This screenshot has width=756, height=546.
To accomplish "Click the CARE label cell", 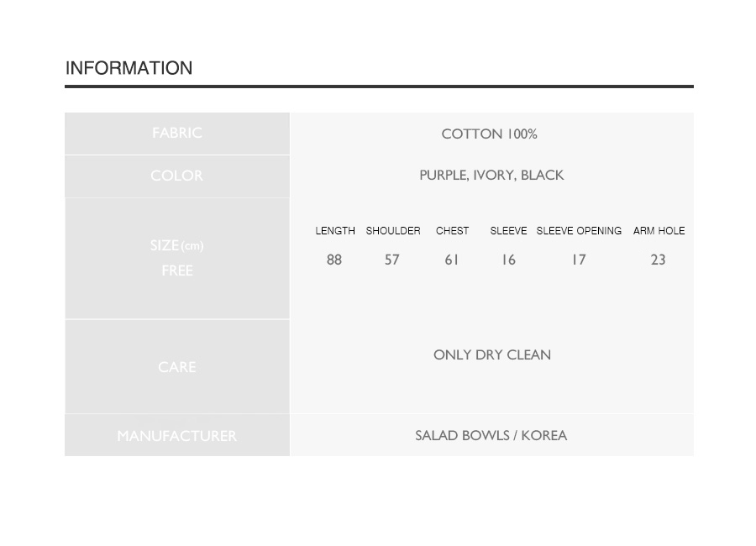I will 177,366.
